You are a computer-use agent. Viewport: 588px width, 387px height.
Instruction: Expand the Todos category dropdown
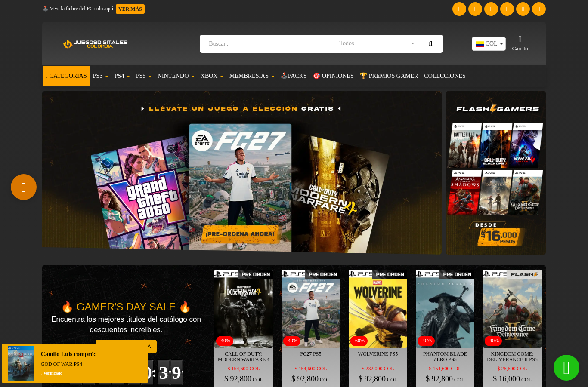377,43
